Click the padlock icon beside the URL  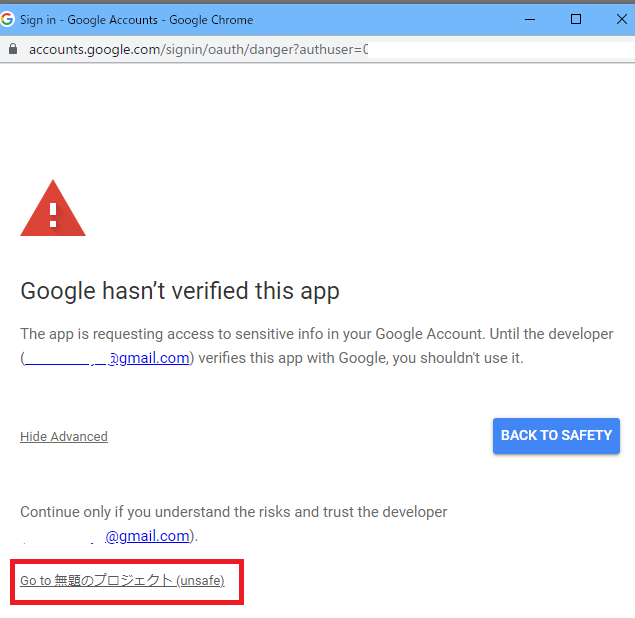pyautogui.click(x=13, y=49)
